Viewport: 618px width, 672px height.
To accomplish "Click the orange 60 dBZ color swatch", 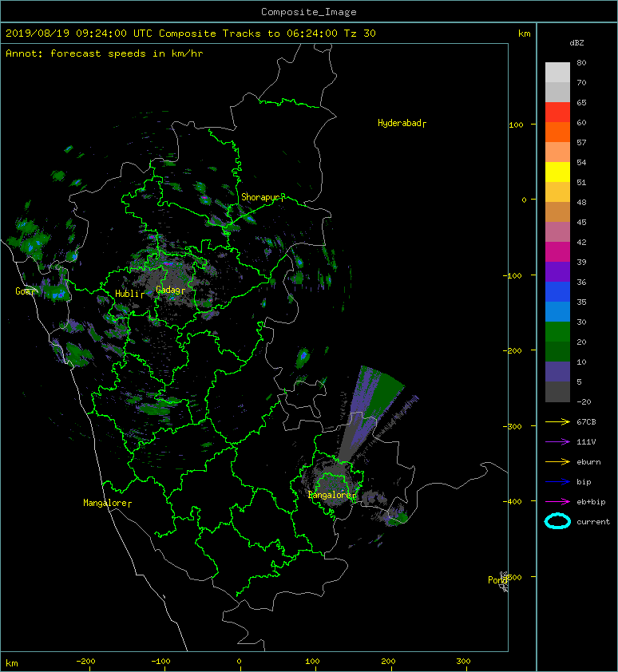I will point(557,132).
